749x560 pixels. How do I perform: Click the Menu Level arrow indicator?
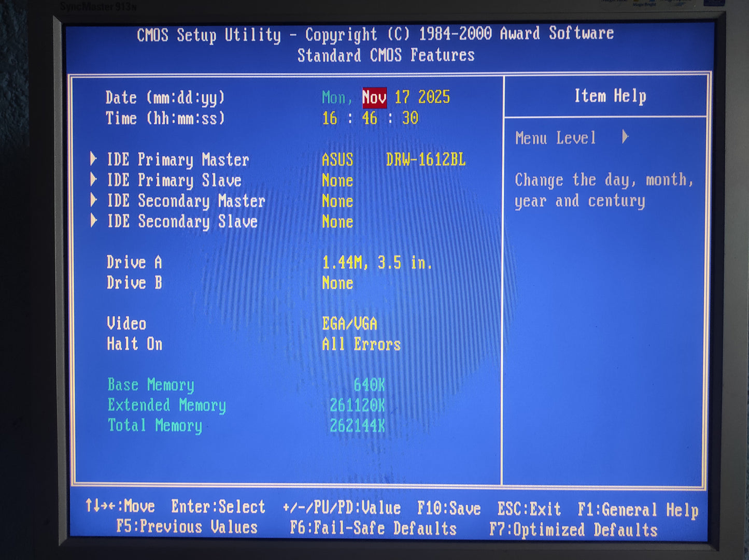click(625, 137)
